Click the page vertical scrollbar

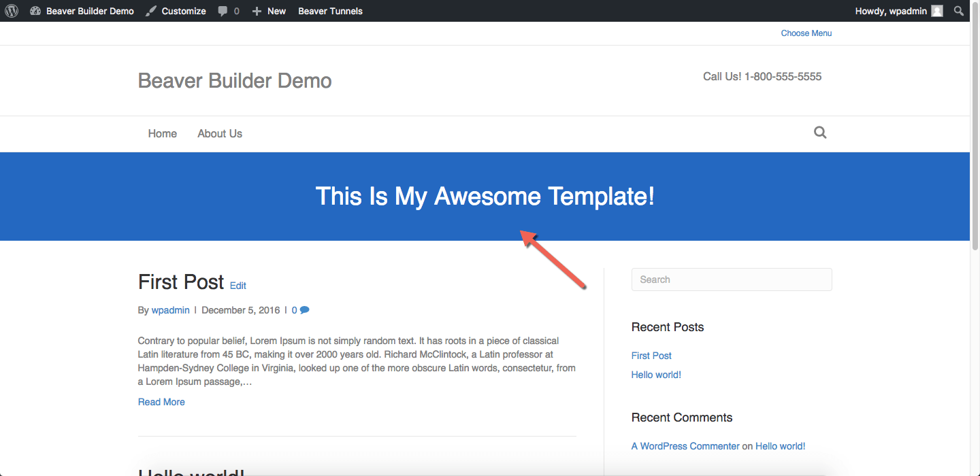975,136
